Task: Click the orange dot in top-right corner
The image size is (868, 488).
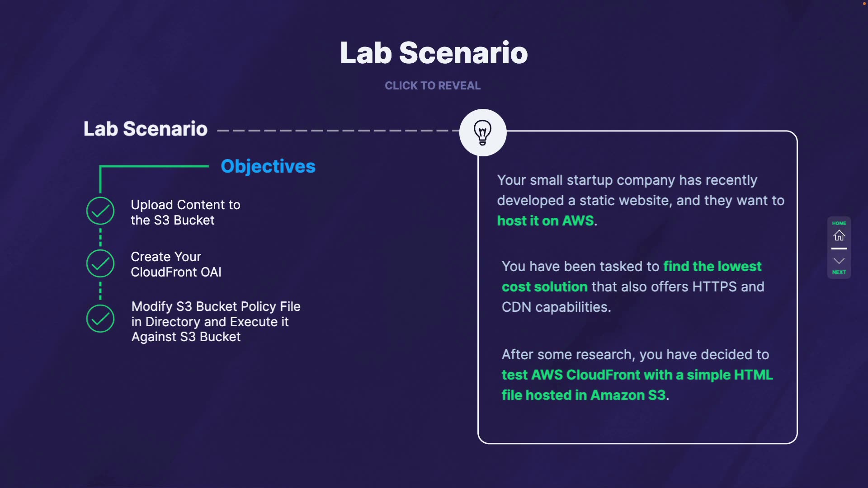Action: (864, 4)
